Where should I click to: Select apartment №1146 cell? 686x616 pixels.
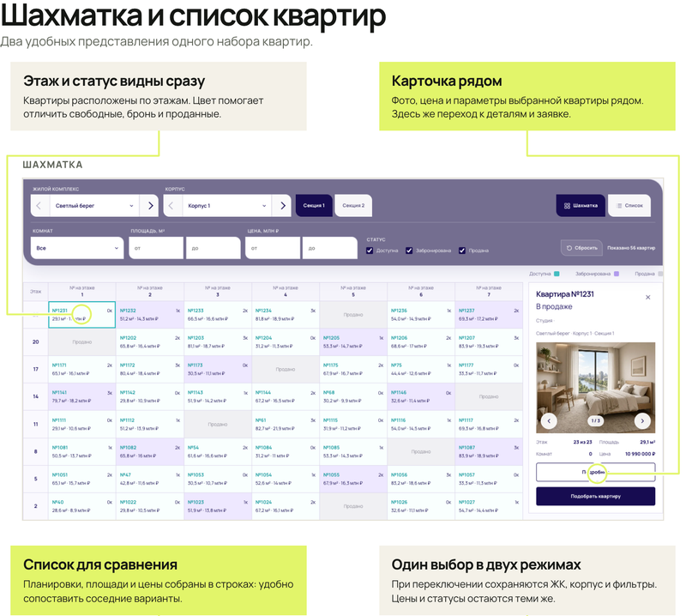click(x=421, y=397)
